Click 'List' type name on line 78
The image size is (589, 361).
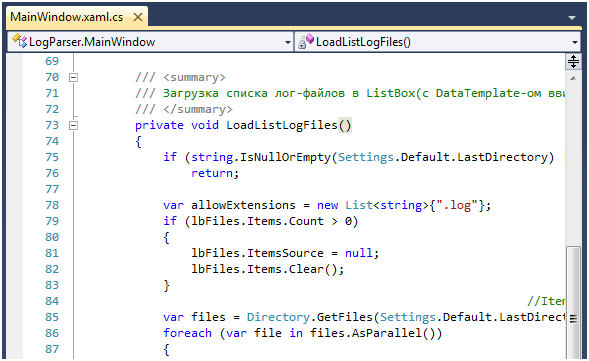pos(359,205)
